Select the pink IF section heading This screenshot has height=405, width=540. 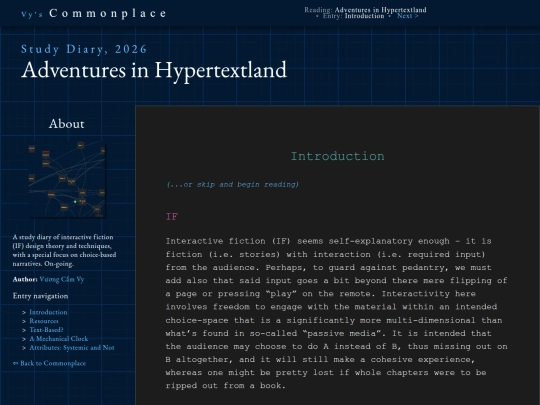(172, 217)
